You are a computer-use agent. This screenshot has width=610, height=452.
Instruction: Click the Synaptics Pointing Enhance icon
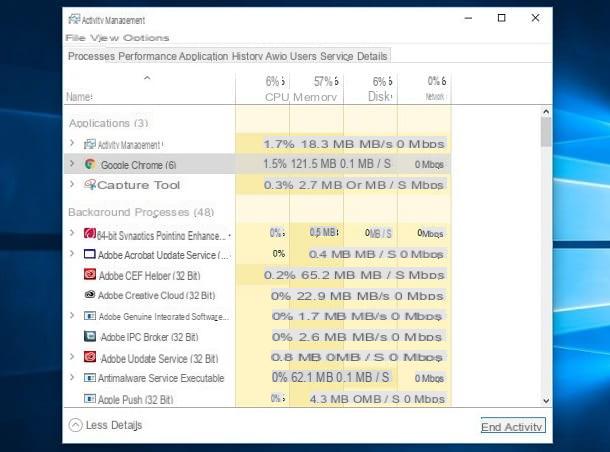point(90,233)
